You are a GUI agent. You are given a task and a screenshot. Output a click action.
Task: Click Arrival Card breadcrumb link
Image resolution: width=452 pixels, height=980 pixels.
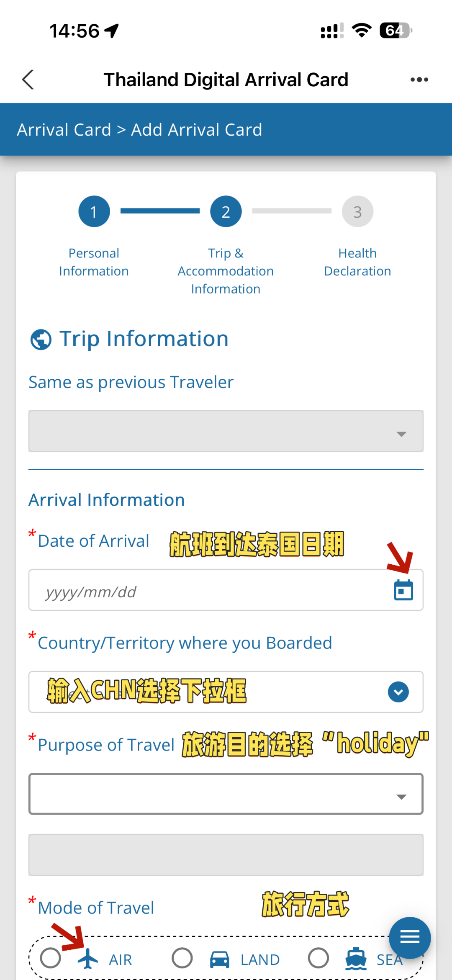coord(64,130)
